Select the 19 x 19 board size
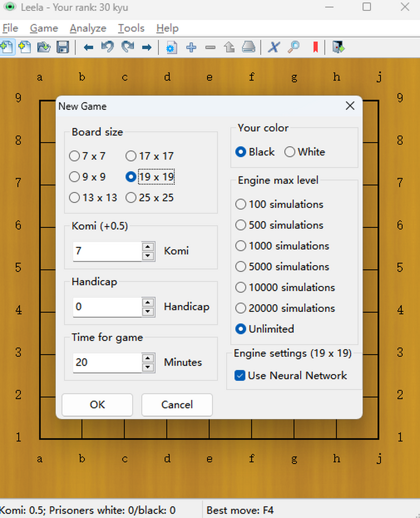The image size is (420, 518). click(150, 177)
